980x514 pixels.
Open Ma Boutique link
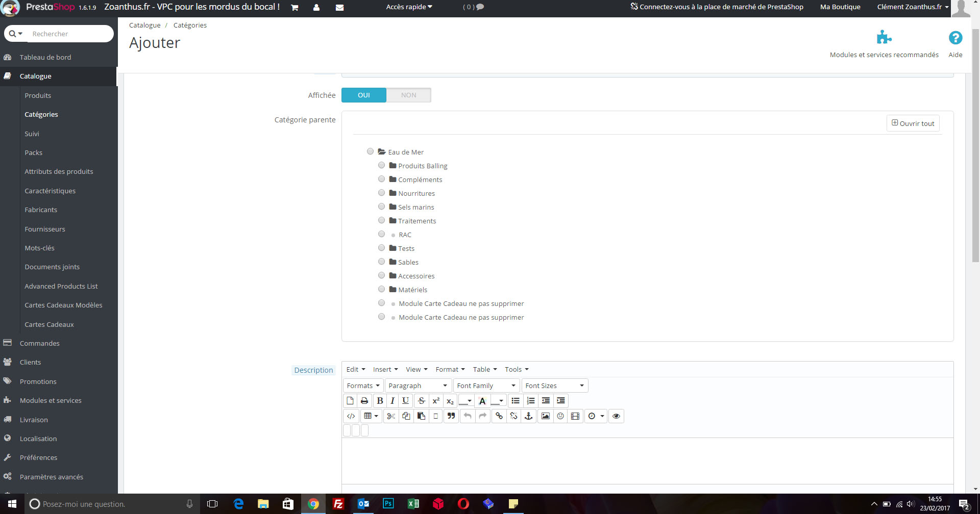[x=840, y=7]
